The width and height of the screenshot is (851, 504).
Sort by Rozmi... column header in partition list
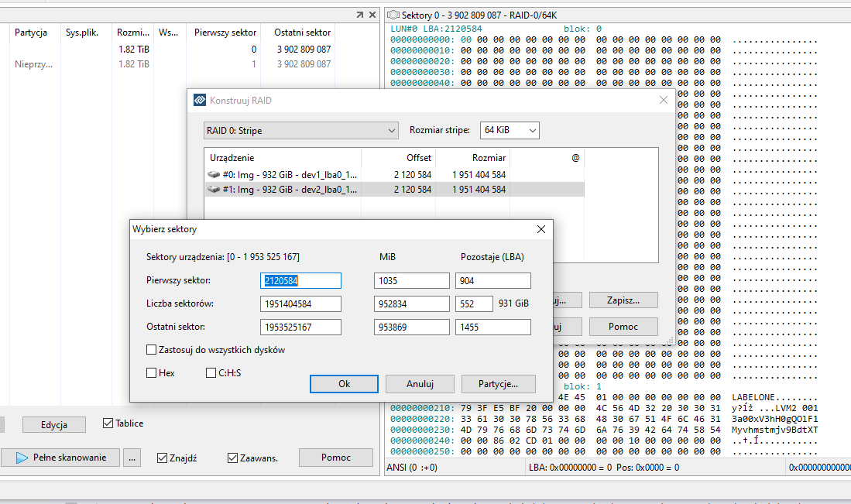[133, 33]
